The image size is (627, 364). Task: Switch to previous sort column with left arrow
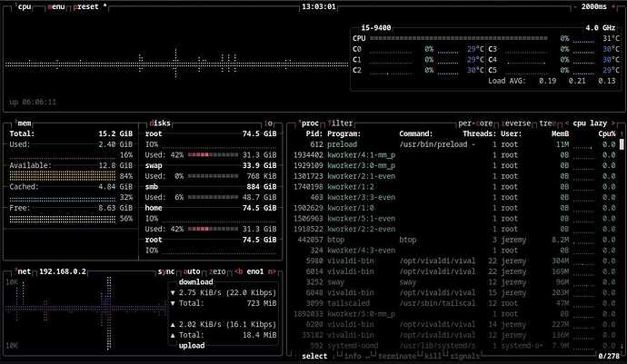567,123
